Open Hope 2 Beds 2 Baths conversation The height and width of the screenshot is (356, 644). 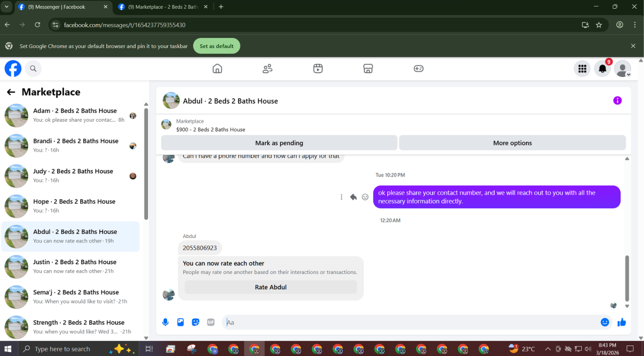(71, 206)
